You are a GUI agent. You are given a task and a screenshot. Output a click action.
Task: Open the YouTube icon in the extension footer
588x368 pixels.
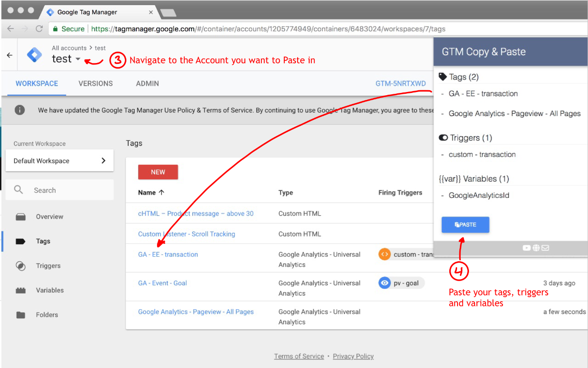(526, 248)
